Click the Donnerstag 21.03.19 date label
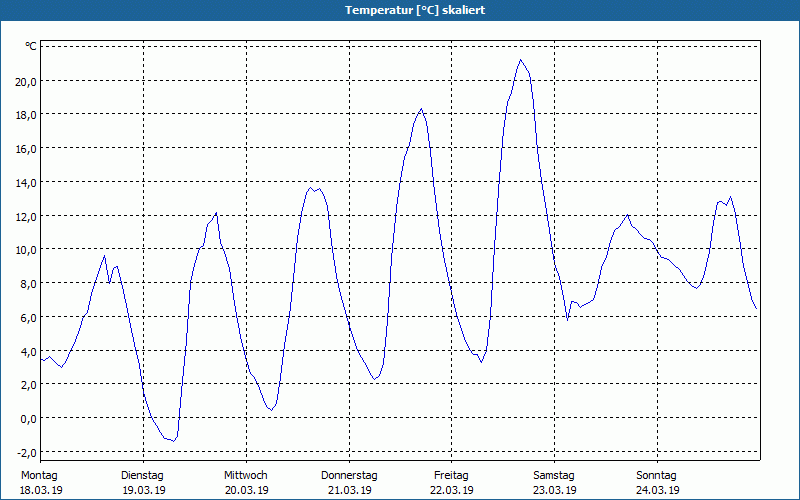800x500 pixels. coord(349,483)
